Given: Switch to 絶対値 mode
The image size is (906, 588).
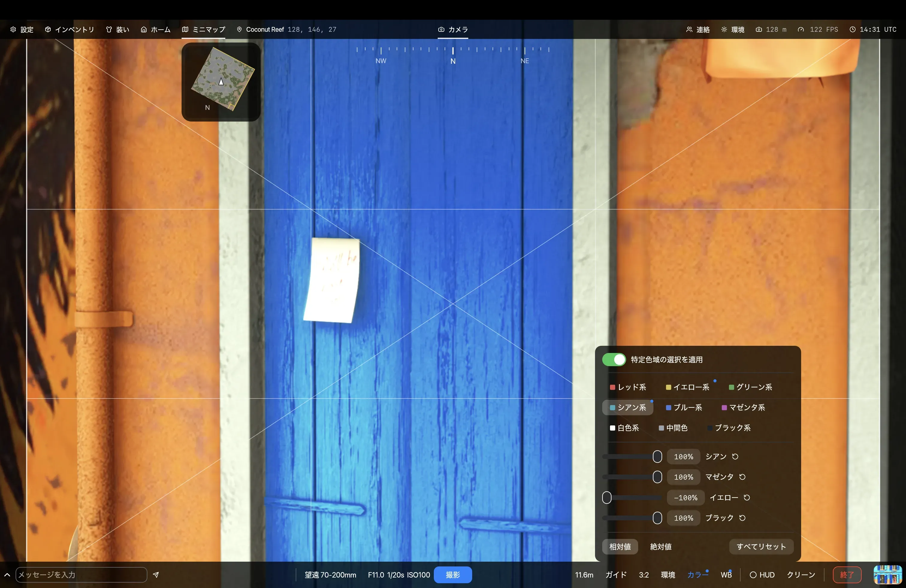Looking at the screenshot, I should (x=660, y=547).
